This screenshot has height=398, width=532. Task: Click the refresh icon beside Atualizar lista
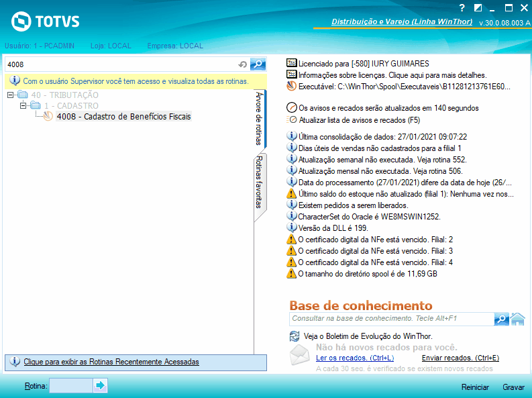click(x=291, y=119)
